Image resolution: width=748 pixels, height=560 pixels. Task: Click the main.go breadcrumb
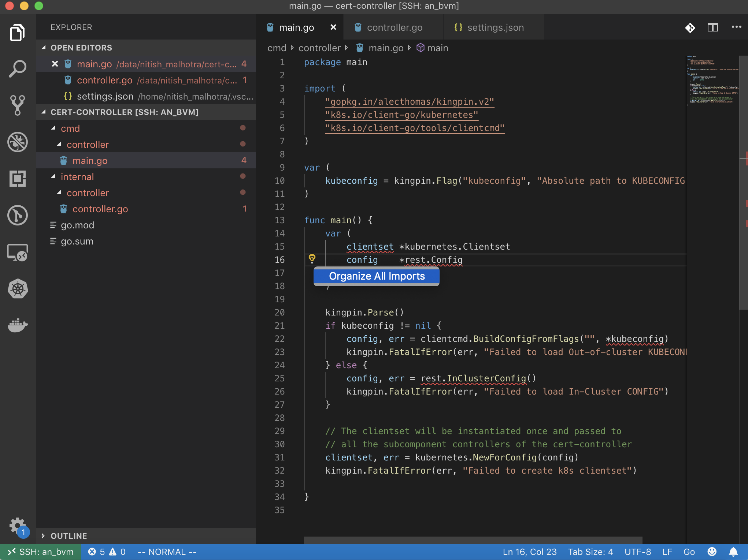coord(386,48)
